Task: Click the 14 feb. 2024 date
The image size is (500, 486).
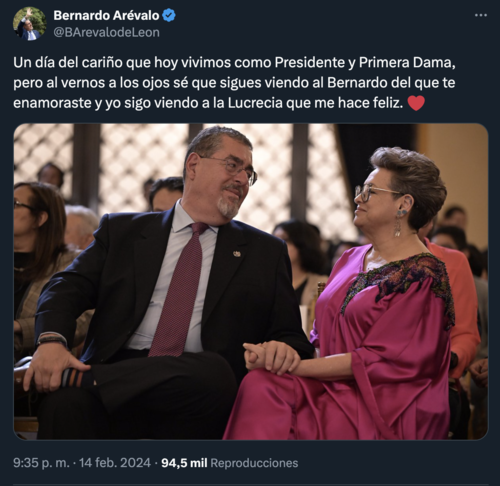Action: pos(115,463)
